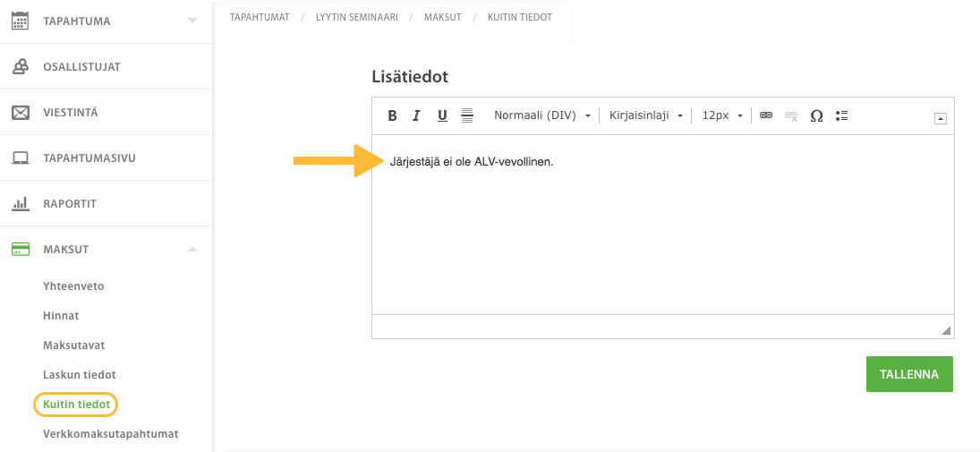Toggle italic text formatting
The width and height of the screenshot is (980, 452).
[x=417, y=115]
